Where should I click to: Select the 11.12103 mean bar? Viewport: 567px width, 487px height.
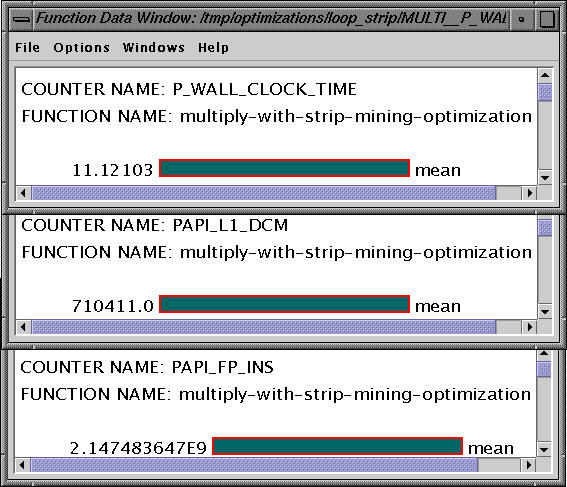(285, 168)
